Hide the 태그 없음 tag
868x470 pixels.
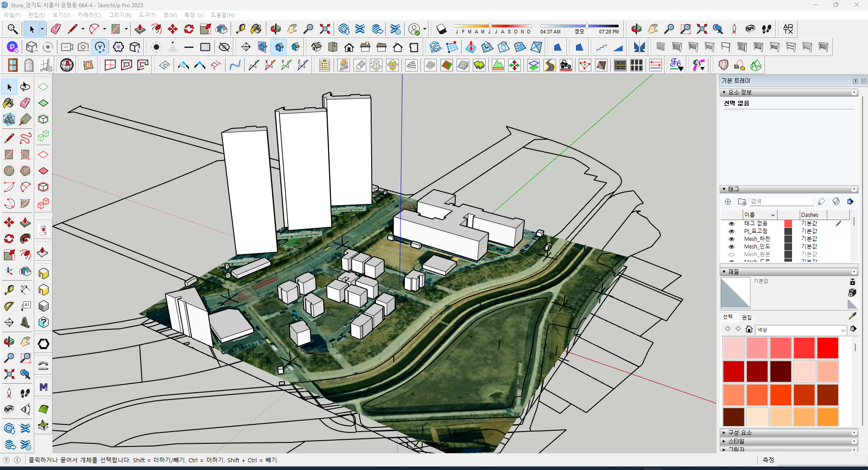point(731,224)
